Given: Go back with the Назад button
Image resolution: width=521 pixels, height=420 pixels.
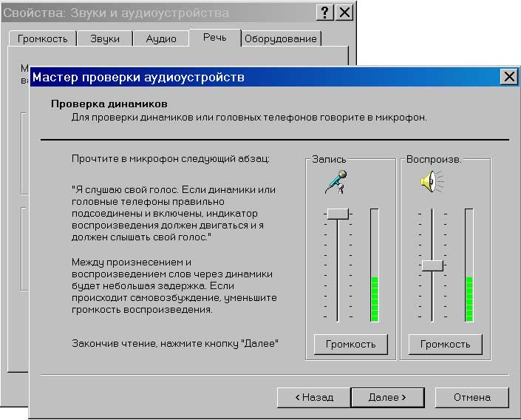Looking at the screenshot, I should [x=313, y=397].
